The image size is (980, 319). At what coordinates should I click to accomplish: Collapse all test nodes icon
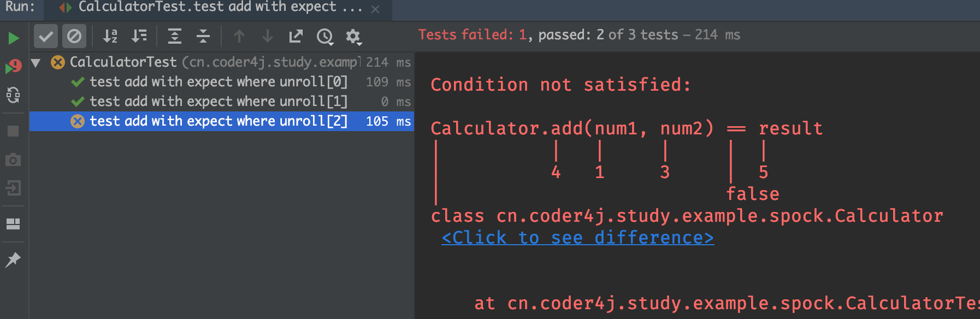203,37
